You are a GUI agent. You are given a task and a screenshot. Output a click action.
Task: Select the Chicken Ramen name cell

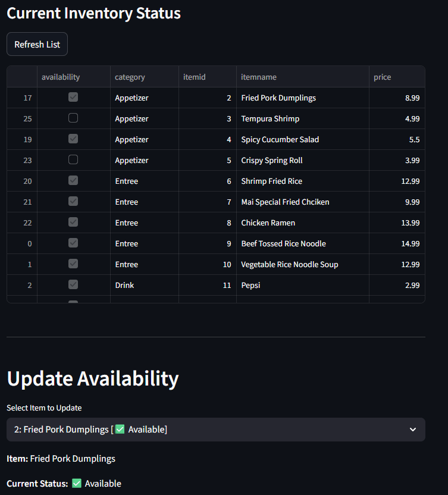point(303,223)
